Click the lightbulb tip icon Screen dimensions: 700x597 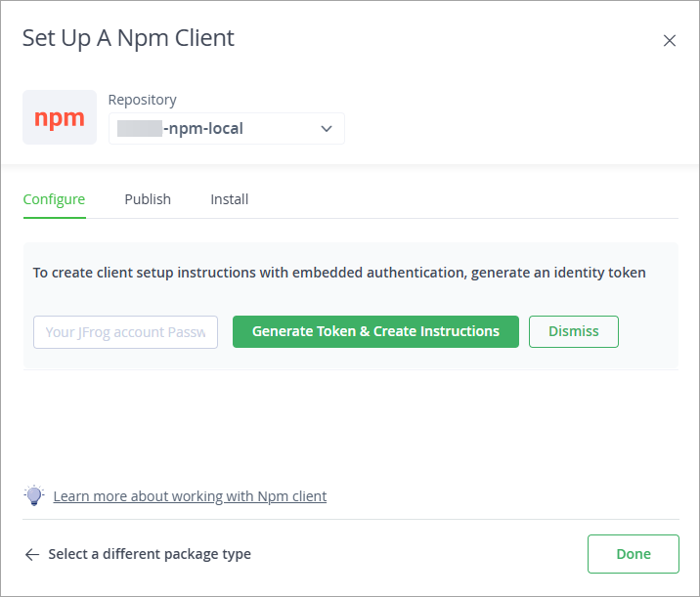(34, 495)
